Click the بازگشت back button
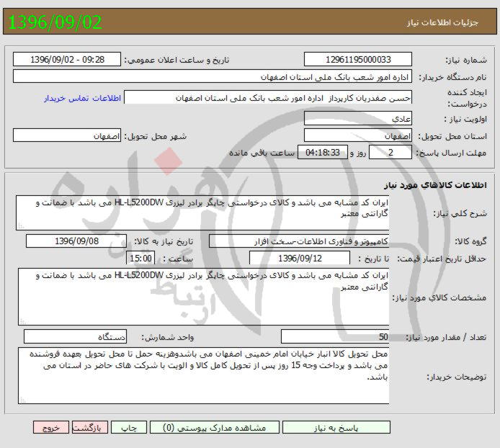This screenshot has width=500, height=448. [x=90, y=428]
